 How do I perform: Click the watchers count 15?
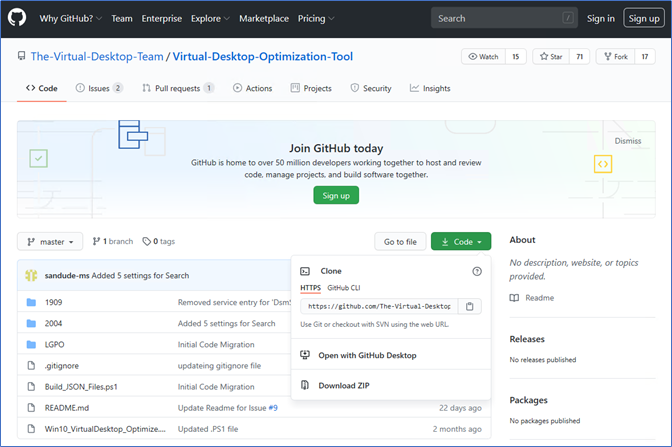[516, 57]
